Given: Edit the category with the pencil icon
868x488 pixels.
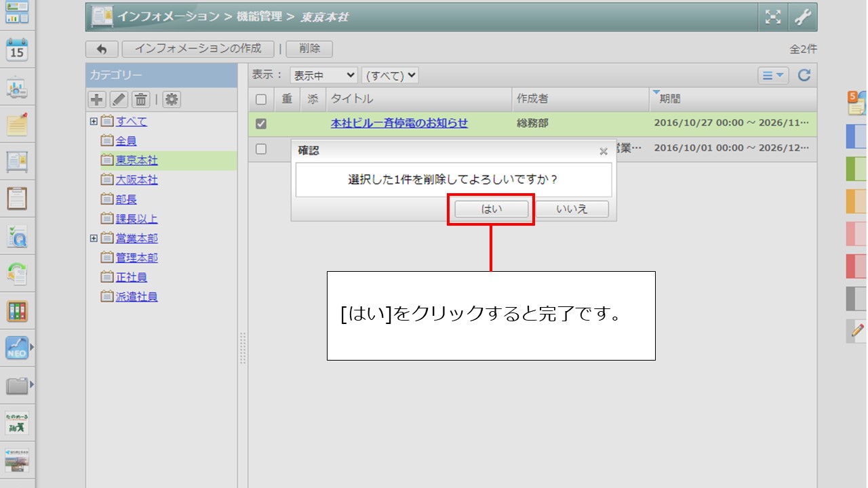Looking at the screenshot, I should [119, 100].
